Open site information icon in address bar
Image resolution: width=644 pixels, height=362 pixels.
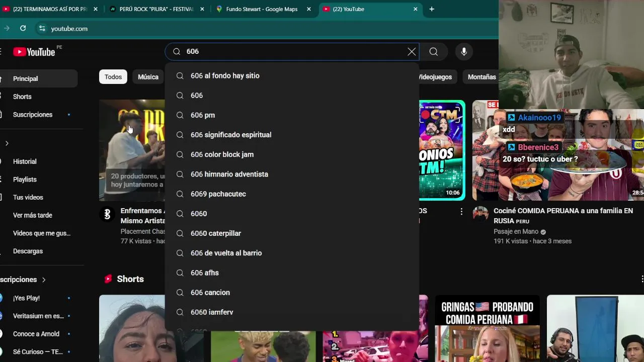pyautogui.click(x=42, y=29)
